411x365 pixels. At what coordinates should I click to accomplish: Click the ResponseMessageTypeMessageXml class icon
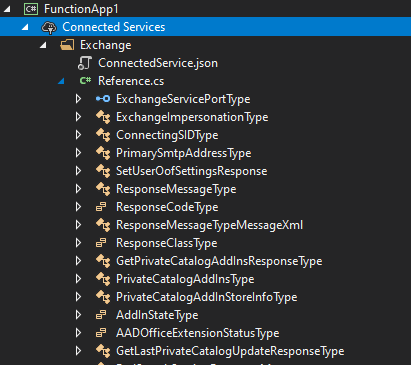[x=103, y=225]
